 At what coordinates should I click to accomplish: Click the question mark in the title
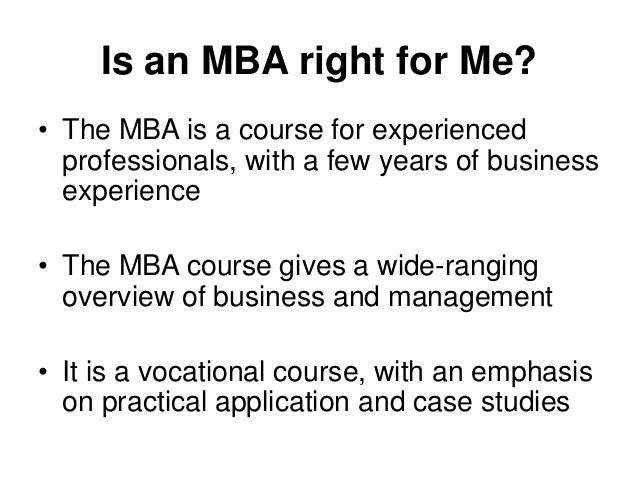tap(523, 60)
